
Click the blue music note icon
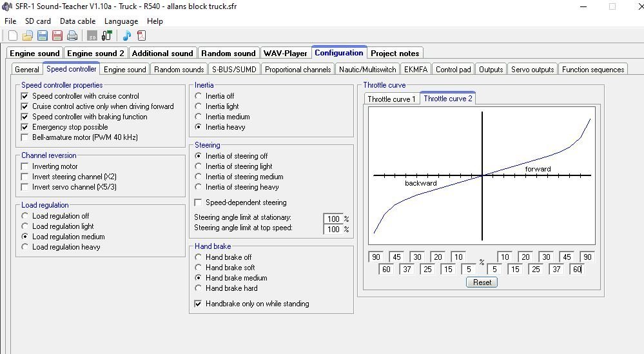(127, 35)
